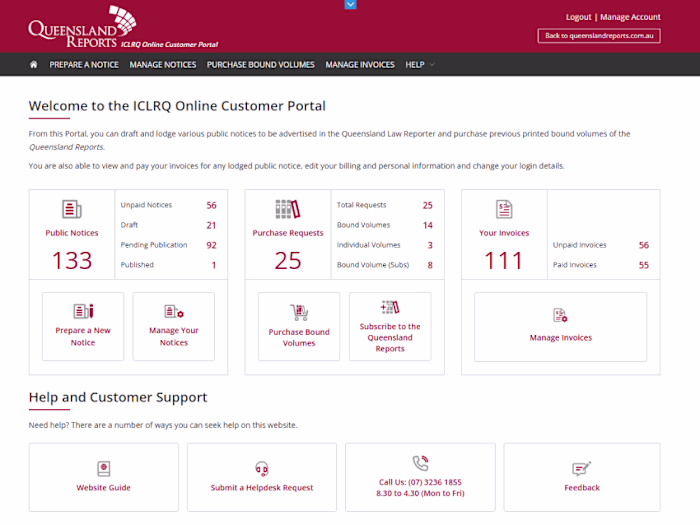Click Back to queenslandreports.com.au button
Image resolution: width=700 pixels, height=525 pixels.
pyautogui.click(x=599, y=36)
